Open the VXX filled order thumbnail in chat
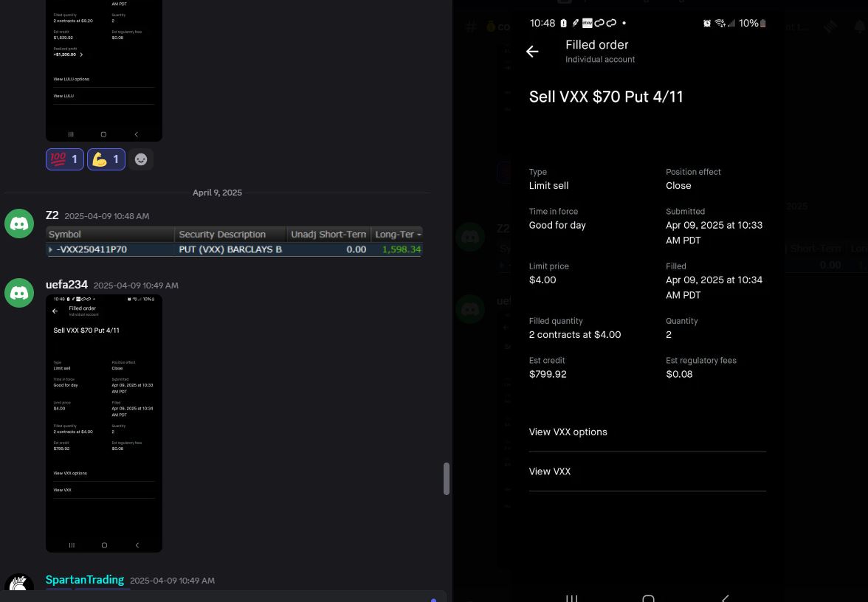868x602 pixels. coord(104,423)
